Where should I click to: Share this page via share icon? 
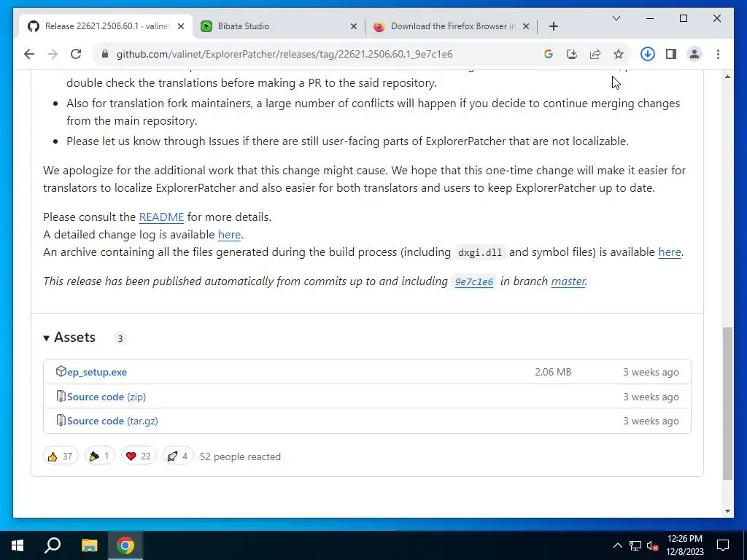coord(595,54)
